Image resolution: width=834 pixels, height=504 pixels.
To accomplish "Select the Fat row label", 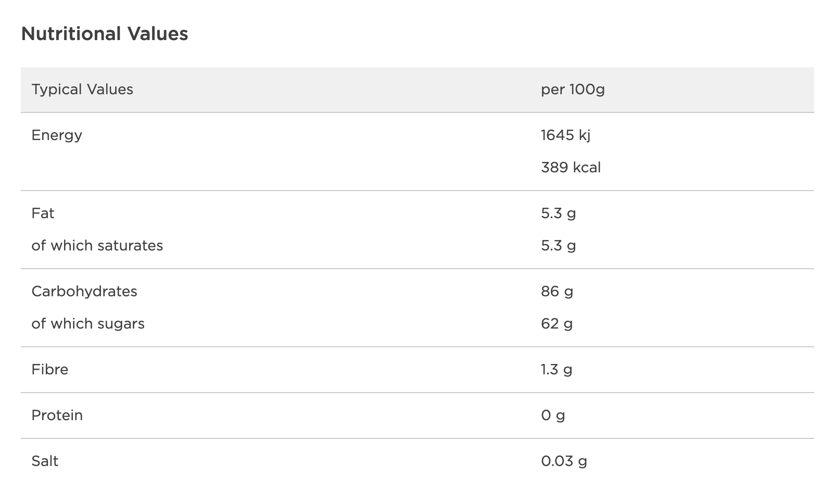I will 43,213.
